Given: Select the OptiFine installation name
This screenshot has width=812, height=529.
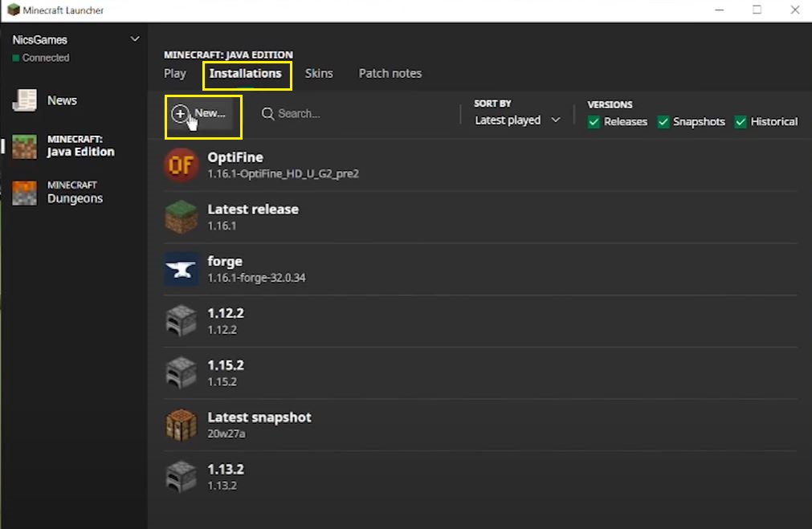Looking at the screenshot, I should [x=235, y=157].
